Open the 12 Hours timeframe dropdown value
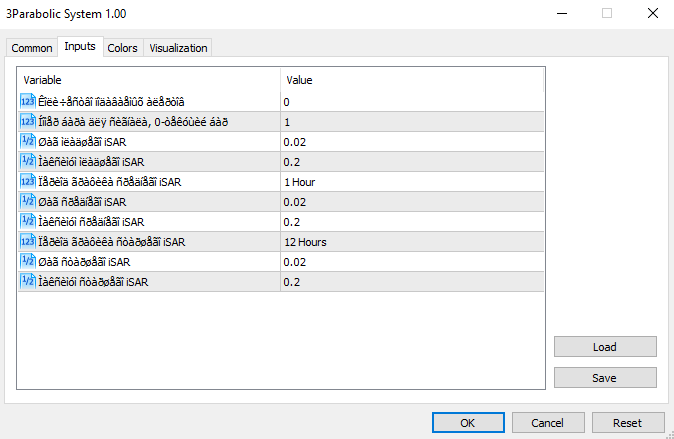Image resolution: width=674 pixels, height=439 pixels. pos(411,241)
